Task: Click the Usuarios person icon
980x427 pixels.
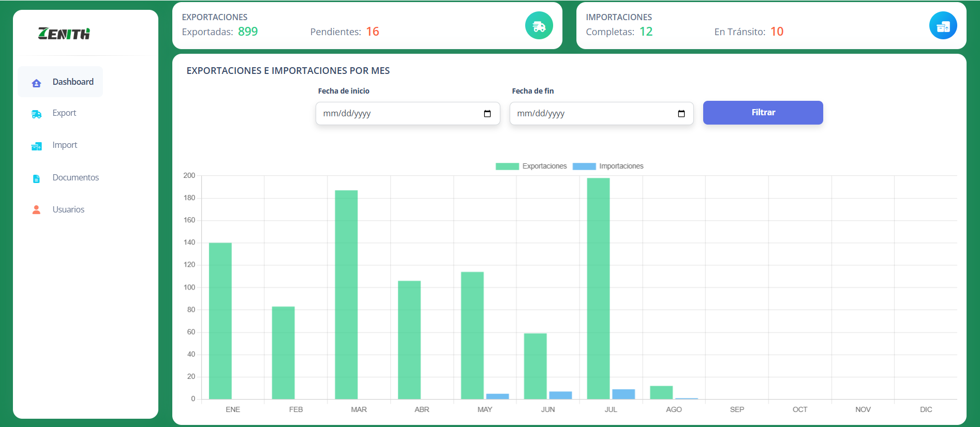Action: [x=36, y=210]
